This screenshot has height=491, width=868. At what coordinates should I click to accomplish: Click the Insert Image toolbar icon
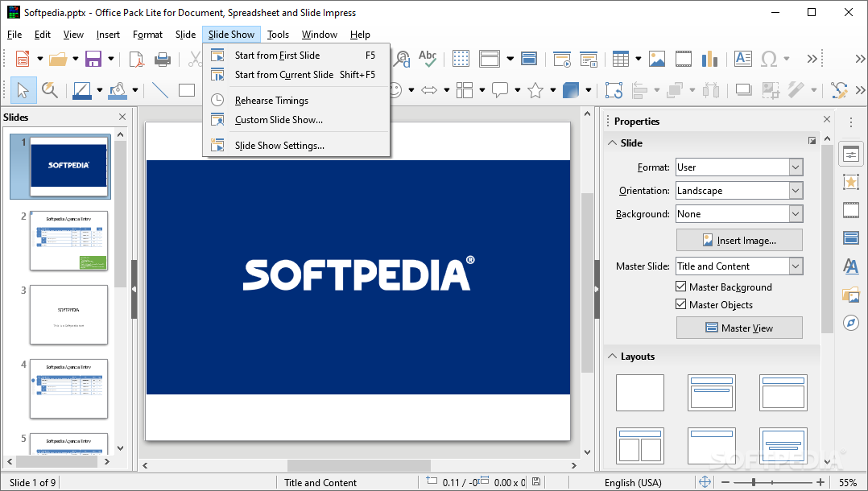click(657, 59)
